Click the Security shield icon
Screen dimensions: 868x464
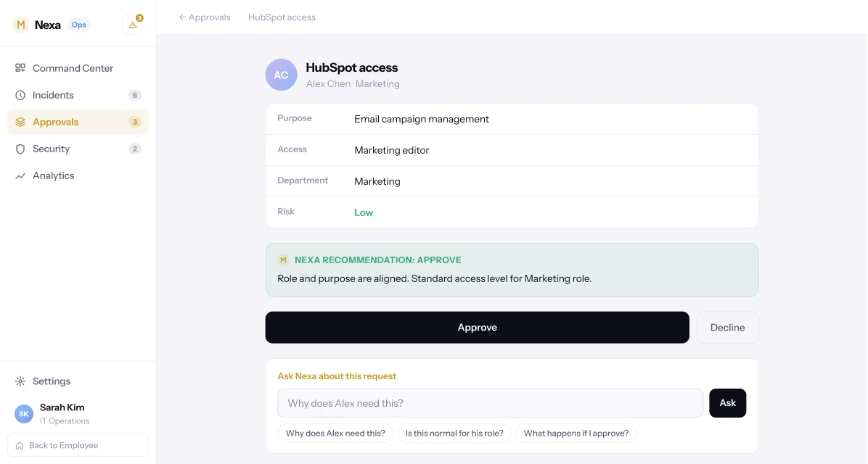point(20,149)
